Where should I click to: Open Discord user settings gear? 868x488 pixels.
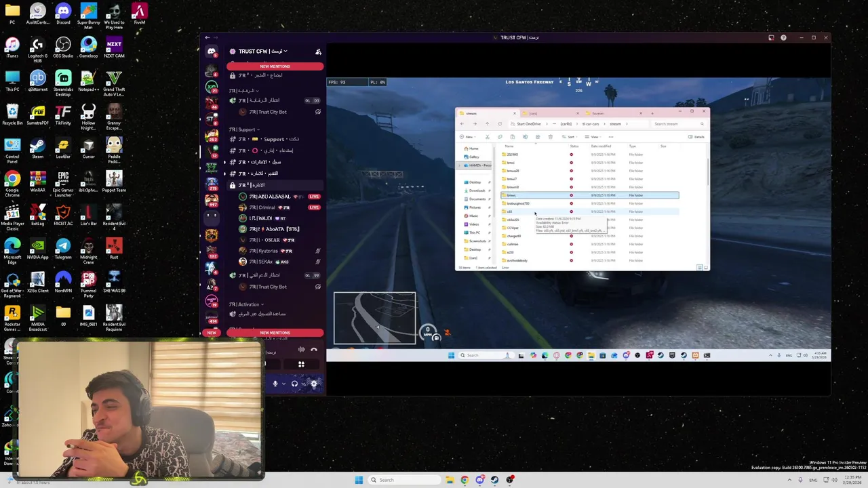click(314, 384)
